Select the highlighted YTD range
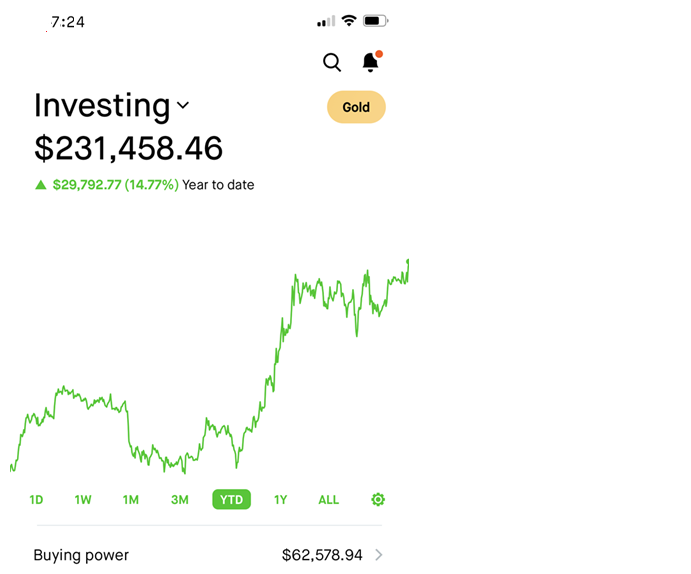 pyautogui.click(x=232, y=500)
